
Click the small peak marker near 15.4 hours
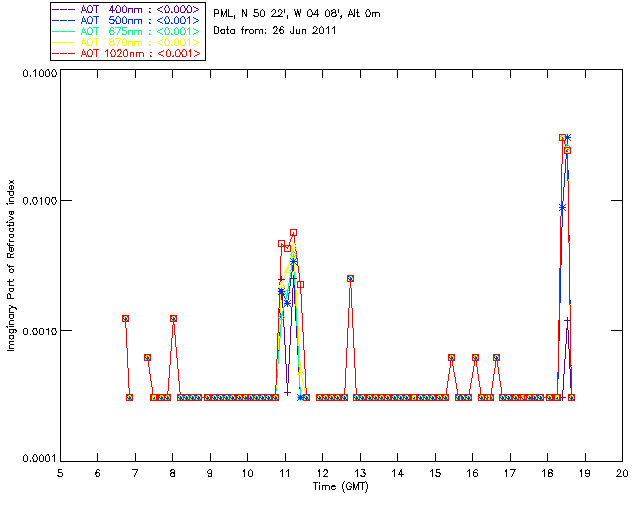click(x=451, y=357)
